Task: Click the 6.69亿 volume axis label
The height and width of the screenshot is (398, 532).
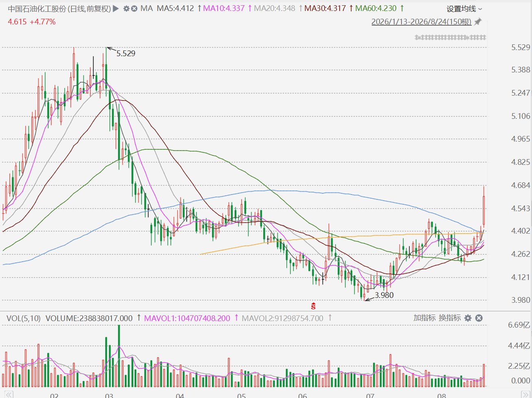Action: click(519, 325)
